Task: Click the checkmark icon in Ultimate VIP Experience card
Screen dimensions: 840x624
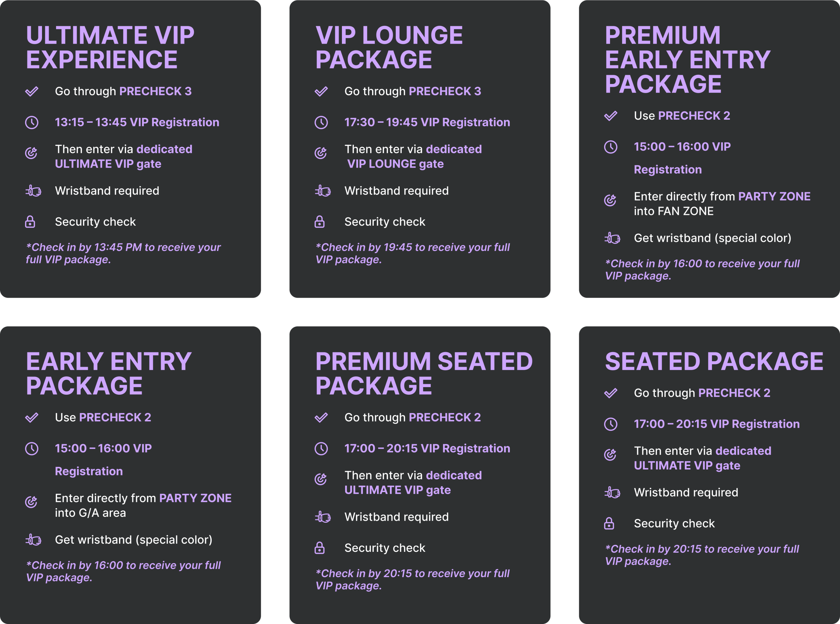Action: point(32,92)
